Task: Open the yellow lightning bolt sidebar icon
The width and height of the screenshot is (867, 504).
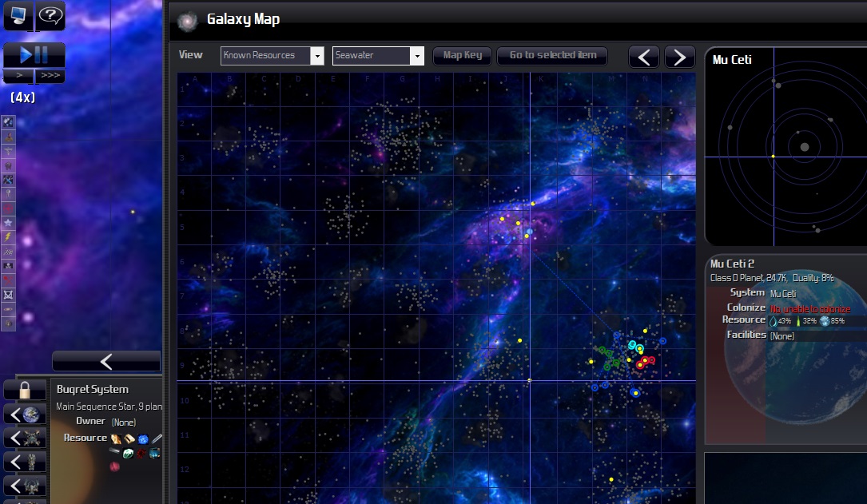Action: pyautogui.click(x=8, y=237)
